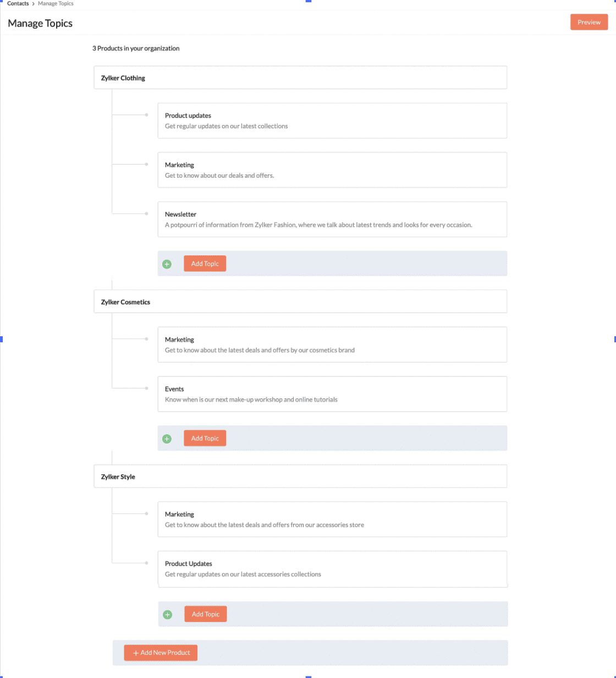Select the Zylker Cosmetics product header
The image size is (616, 678).
pos(300,302)
